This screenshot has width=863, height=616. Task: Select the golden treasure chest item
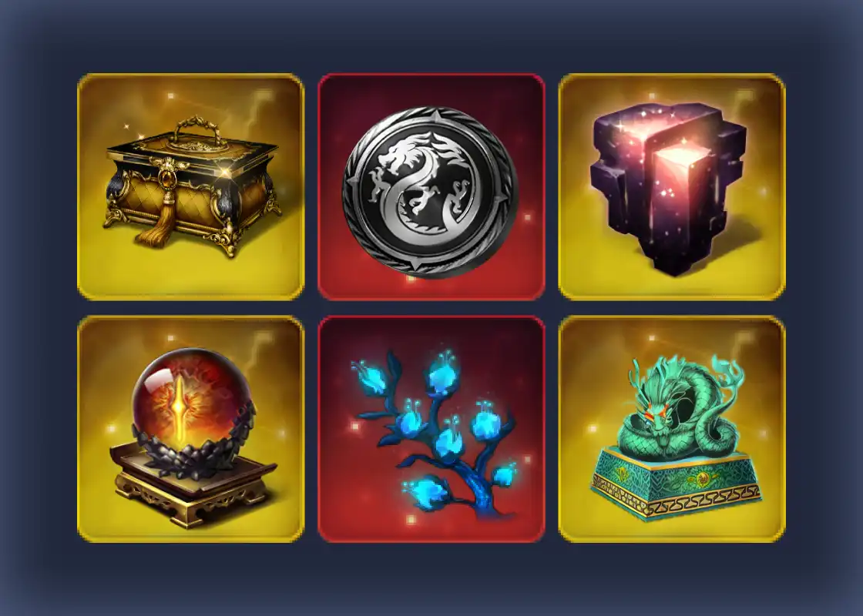click(x=190, y=187)
